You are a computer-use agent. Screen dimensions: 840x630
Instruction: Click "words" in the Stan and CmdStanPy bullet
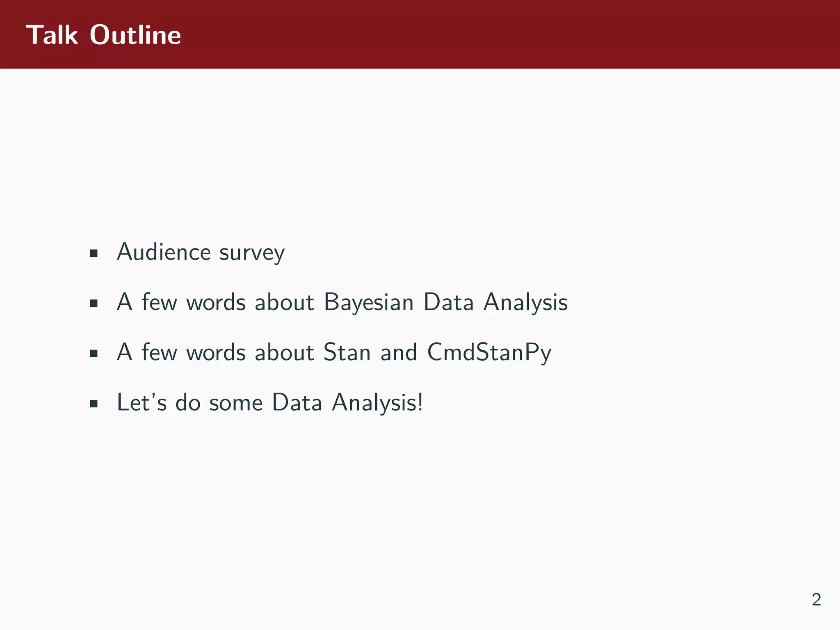[x=216, y=353]
